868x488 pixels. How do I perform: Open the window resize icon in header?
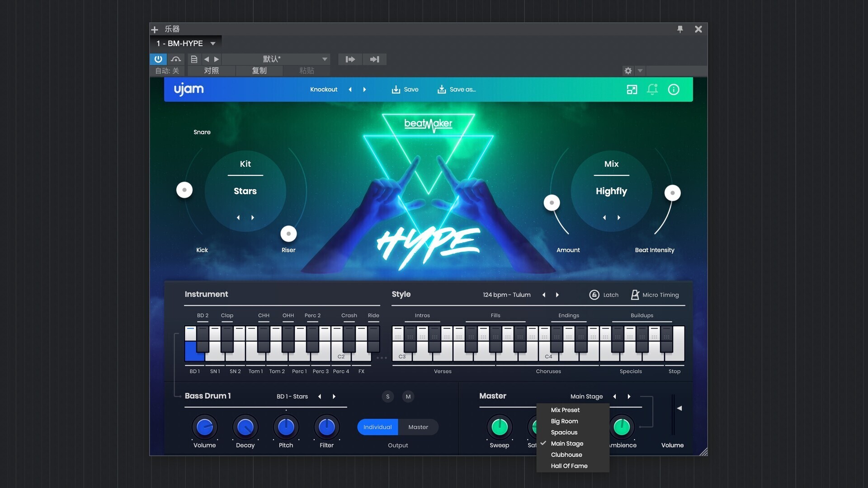[x=632, y=89]
